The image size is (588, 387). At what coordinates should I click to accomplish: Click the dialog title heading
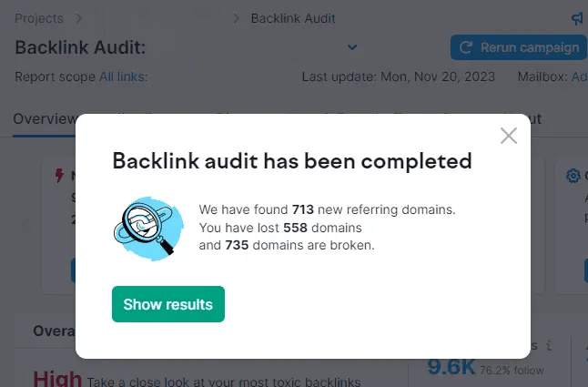click(291, 162)
